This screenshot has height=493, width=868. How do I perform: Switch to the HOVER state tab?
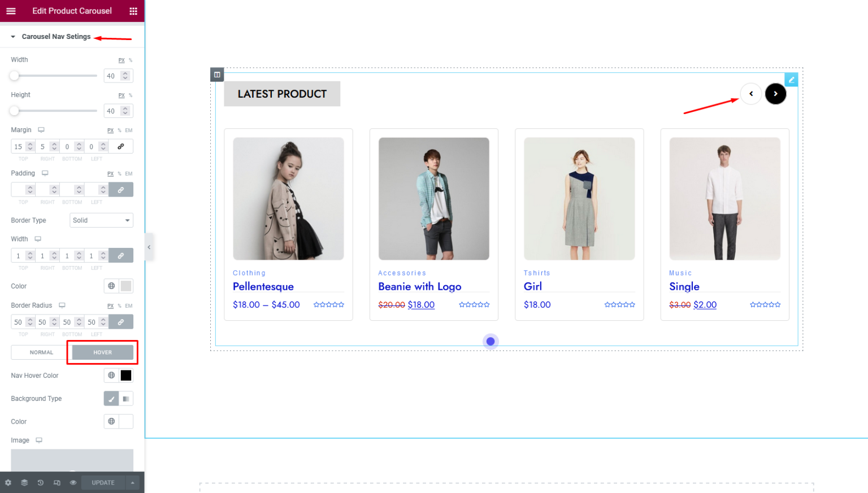(x=102, y=352)
